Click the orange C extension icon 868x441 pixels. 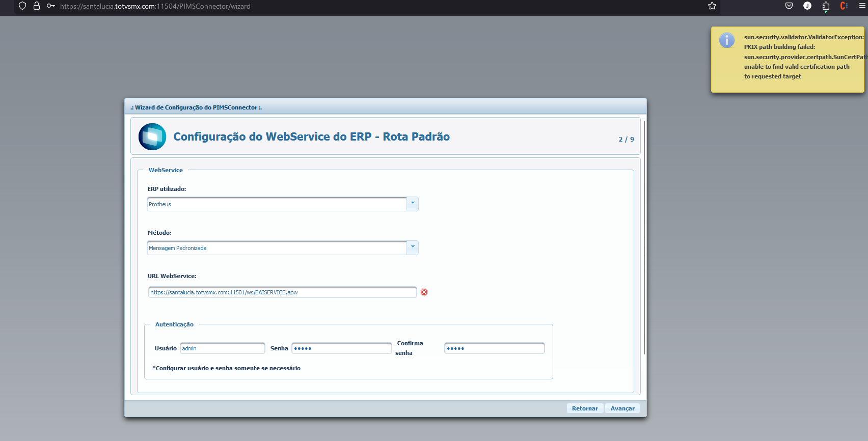(x=844, y=6)
